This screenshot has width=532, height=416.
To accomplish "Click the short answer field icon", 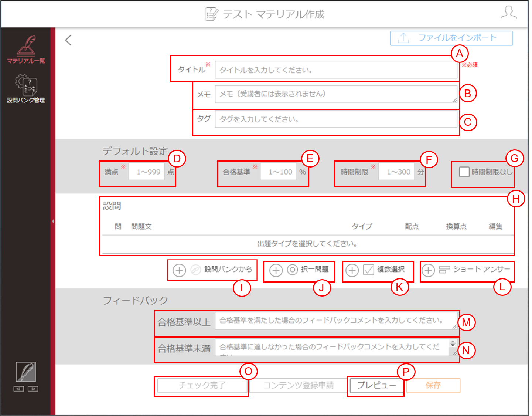I will 444,270.
